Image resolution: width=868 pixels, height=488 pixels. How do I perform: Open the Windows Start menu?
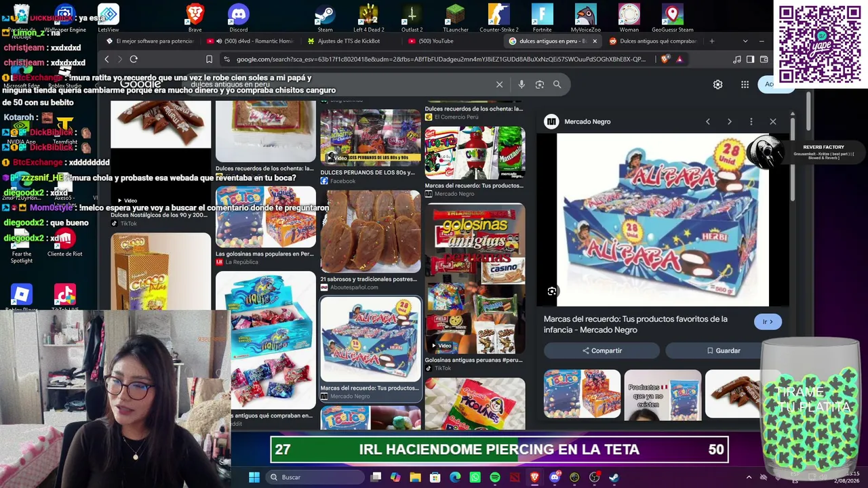[x=254, y=477]
